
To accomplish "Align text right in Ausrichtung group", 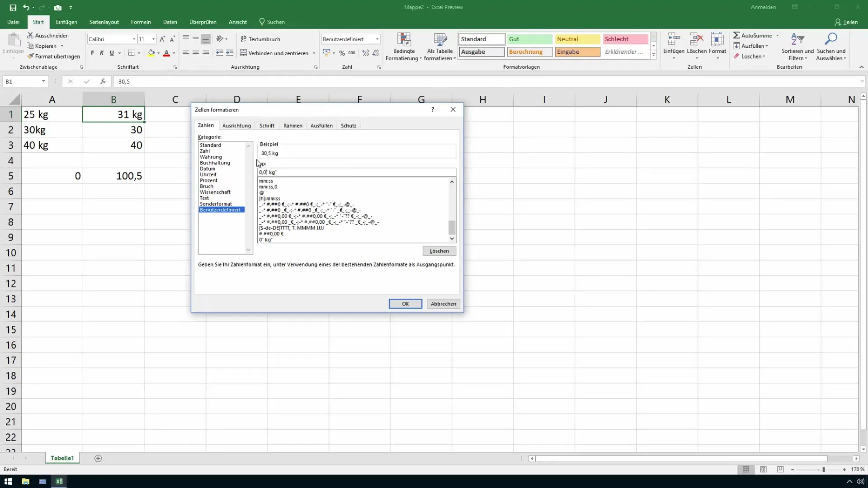I will (x=206, y=53).
